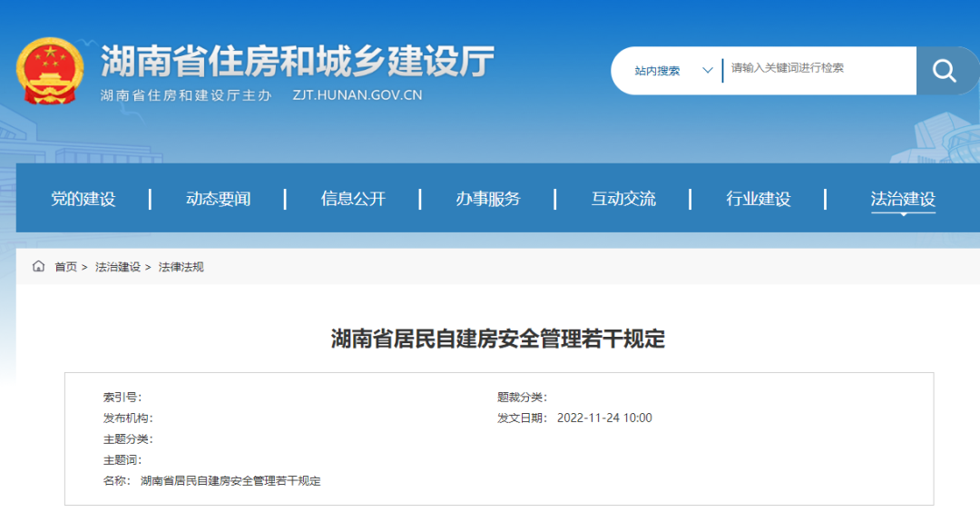Go to 首页 breadcrumb link
980x512 pixels.
65,267
